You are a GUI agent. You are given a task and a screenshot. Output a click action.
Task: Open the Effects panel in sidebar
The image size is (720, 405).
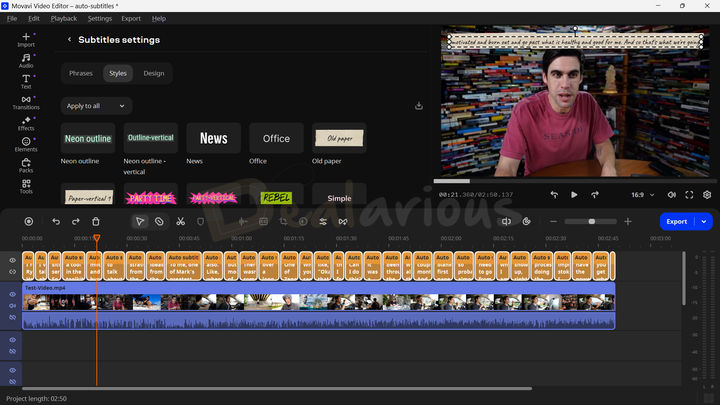(x=26, y=123)
